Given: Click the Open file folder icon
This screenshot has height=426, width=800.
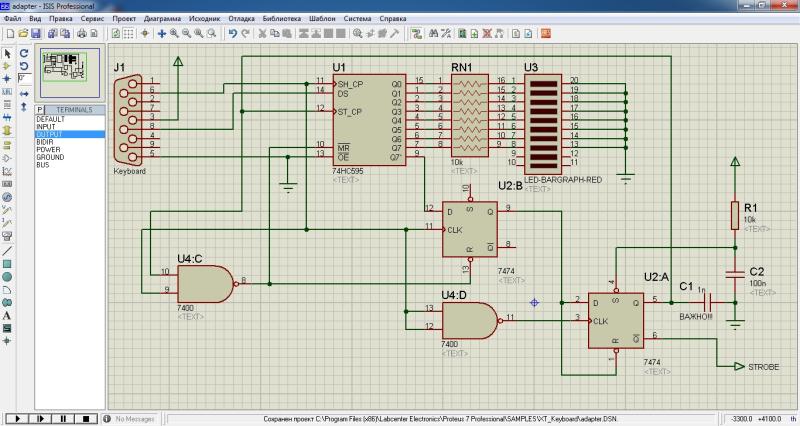Looking at the screenshot, I should coord(22,33).
